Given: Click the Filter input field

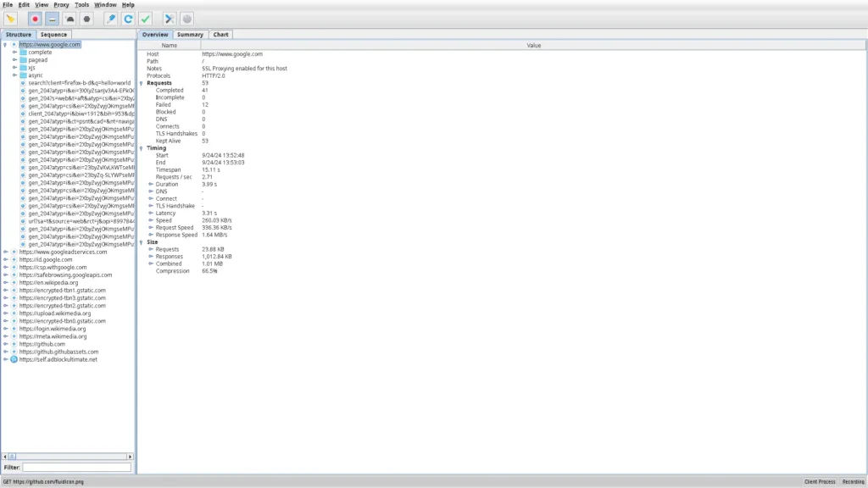Looking at the screenshot, I should pos(77,468).
